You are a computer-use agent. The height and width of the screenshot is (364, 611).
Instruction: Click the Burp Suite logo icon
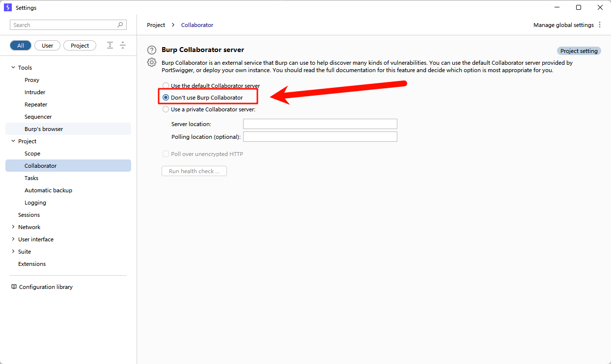coord(7,7)
